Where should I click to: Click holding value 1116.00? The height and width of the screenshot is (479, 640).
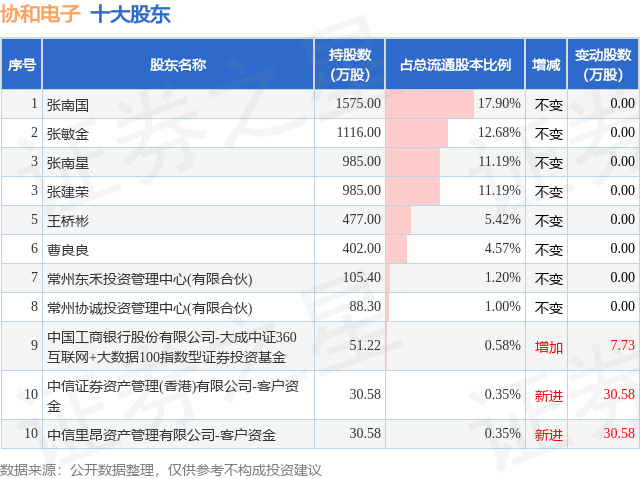358,132
